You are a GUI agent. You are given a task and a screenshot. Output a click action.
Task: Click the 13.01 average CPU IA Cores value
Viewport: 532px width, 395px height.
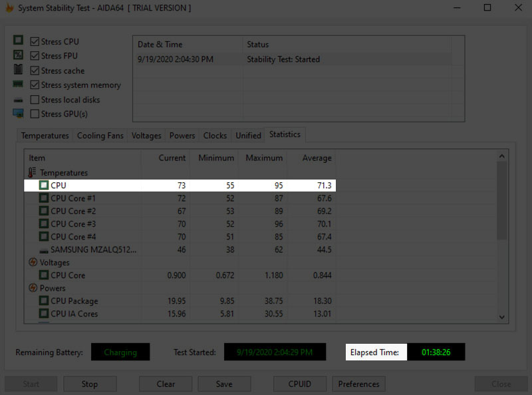click(322, 314)
